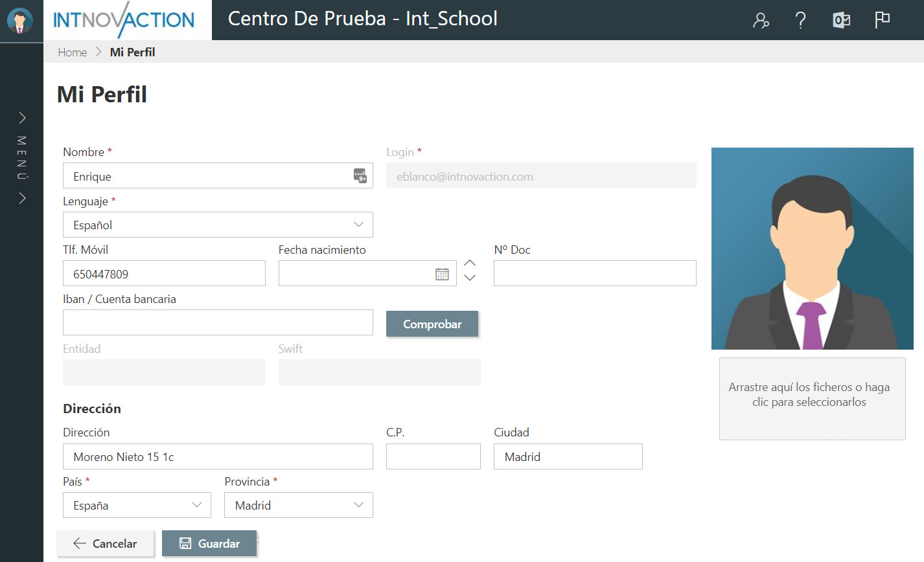Click the file upload drop area
This screenshot has width=924, height=562.
(812, 398)
